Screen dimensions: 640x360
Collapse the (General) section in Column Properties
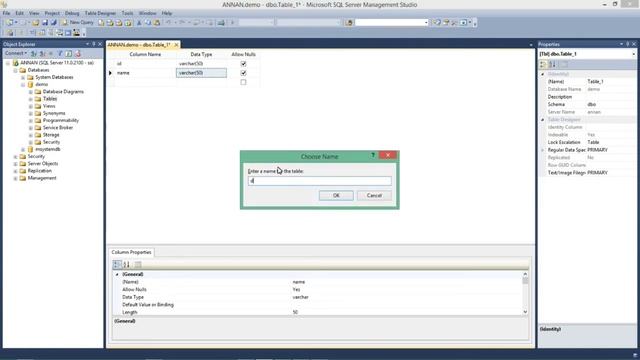[117, 274]
